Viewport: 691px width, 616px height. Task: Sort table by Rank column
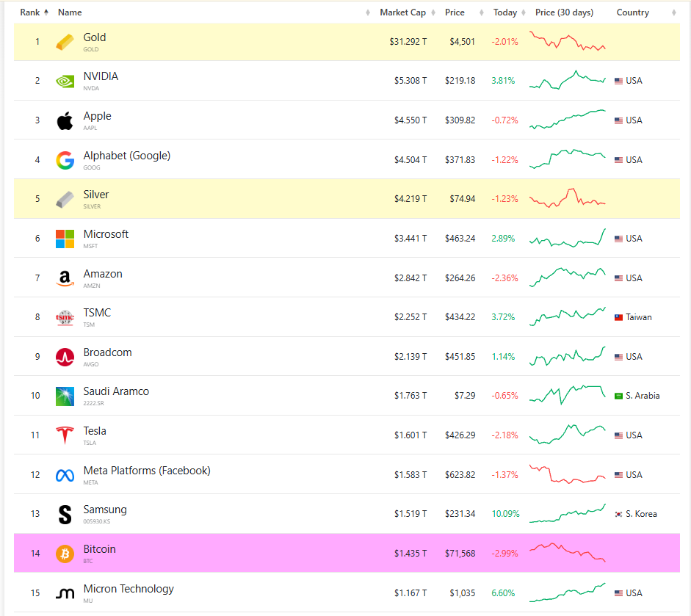[x=34, y=12]
